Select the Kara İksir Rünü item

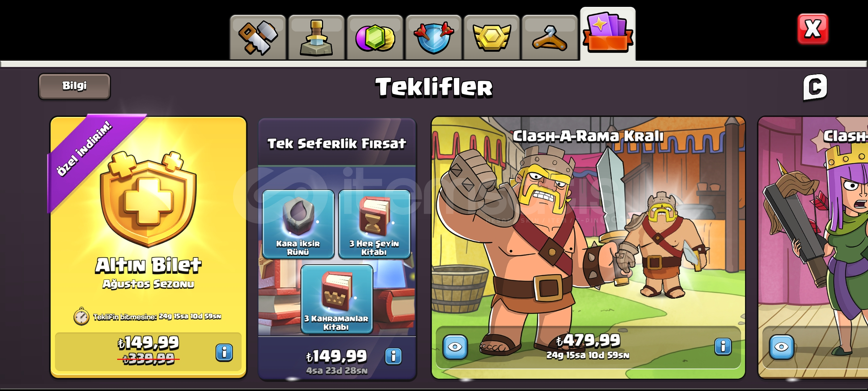click(x=298, y=224)
